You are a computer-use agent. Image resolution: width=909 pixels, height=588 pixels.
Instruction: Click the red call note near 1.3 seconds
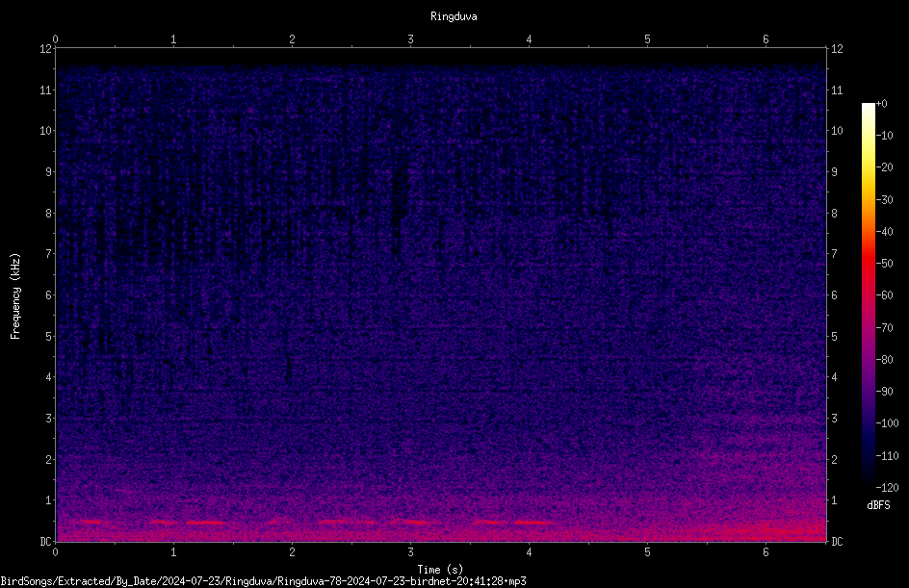coord(206,523)
